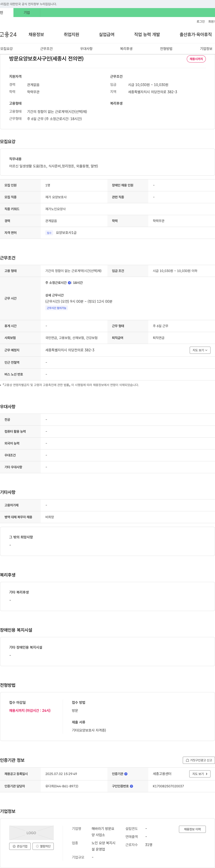Click the siren icon in 거짓구인광고 신고
This screenshot has width=215, height=868.
pos(187,760)
